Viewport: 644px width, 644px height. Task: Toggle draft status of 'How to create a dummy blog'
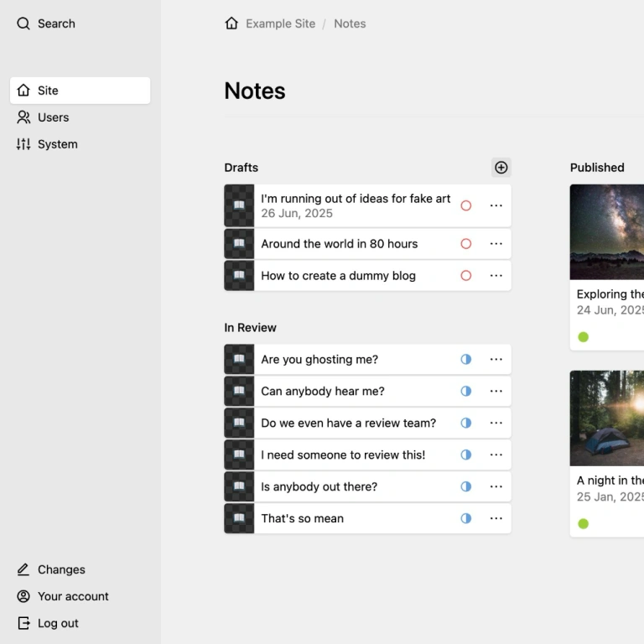466,276
